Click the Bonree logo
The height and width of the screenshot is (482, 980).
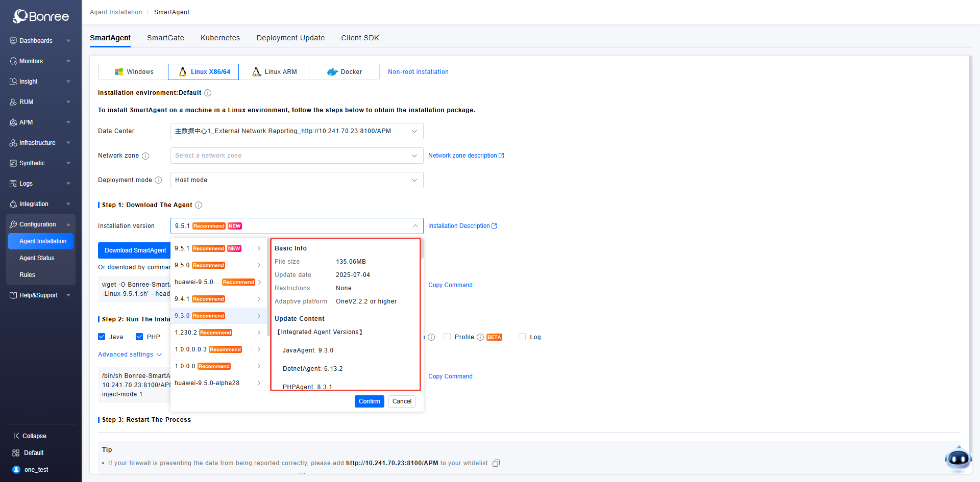(x=41, y=16)
